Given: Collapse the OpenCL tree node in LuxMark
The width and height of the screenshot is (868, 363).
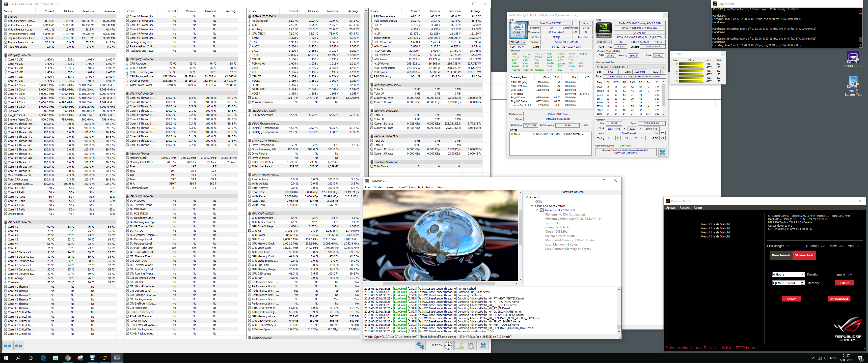Looking at the screenshot, I should pos(527,197).
